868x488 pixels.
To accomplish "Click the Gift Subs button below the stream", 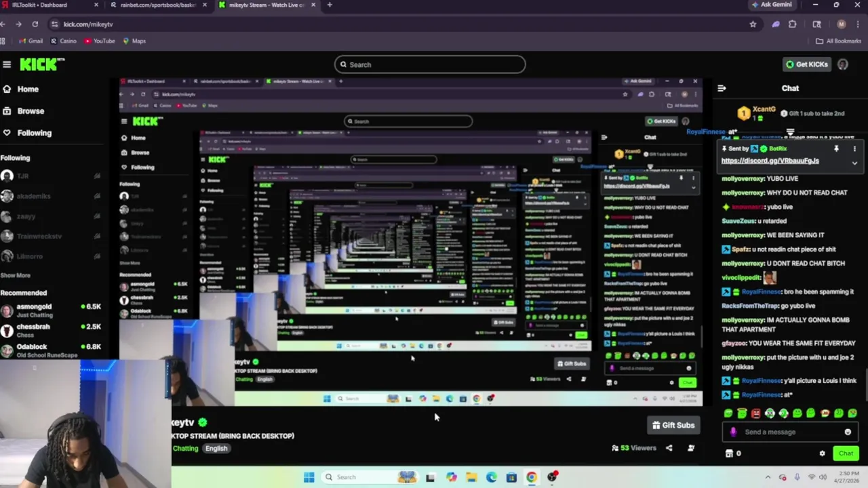I will (x=673, y=425).
